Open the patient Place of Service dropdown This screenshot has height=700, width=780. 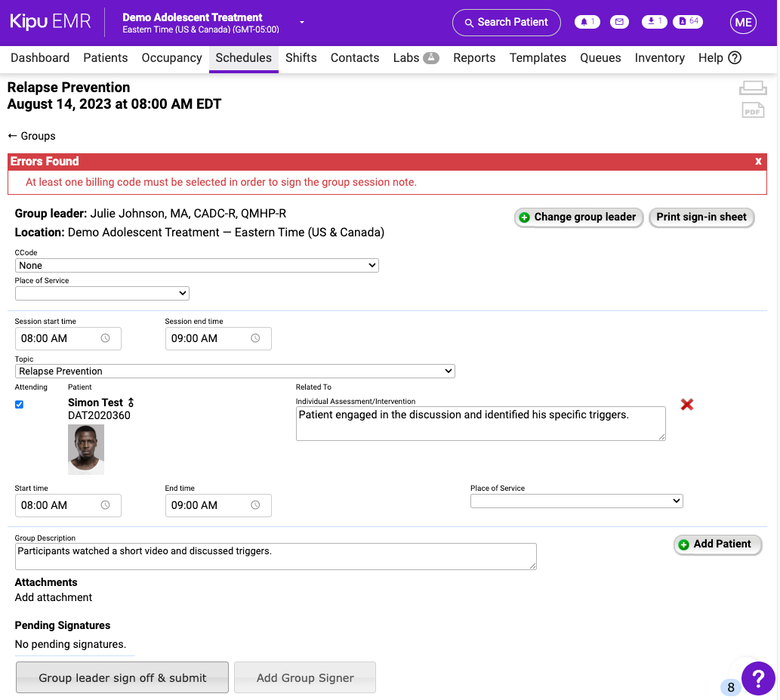tap(576, 501)
